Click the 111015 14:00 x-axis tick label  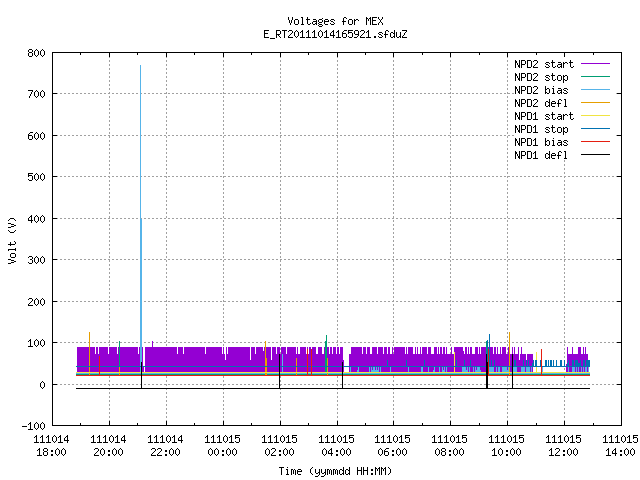coord(620,446)
